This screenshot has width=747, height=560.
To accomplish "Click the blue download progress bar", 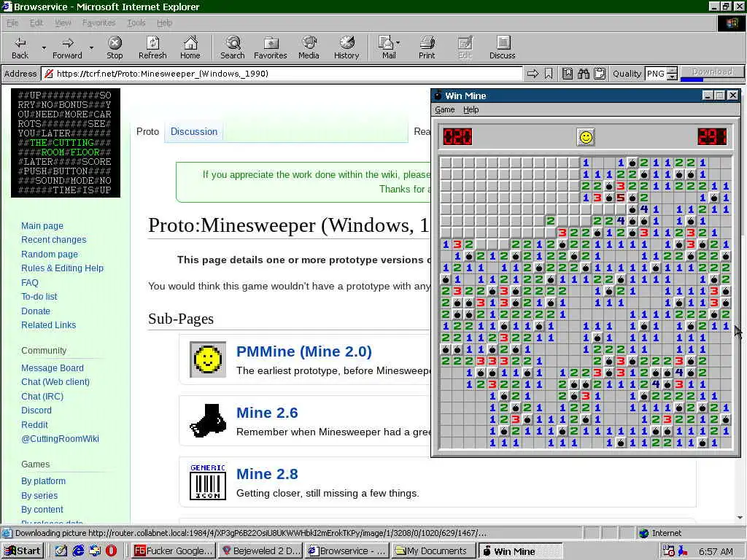I will coord(692,79).
